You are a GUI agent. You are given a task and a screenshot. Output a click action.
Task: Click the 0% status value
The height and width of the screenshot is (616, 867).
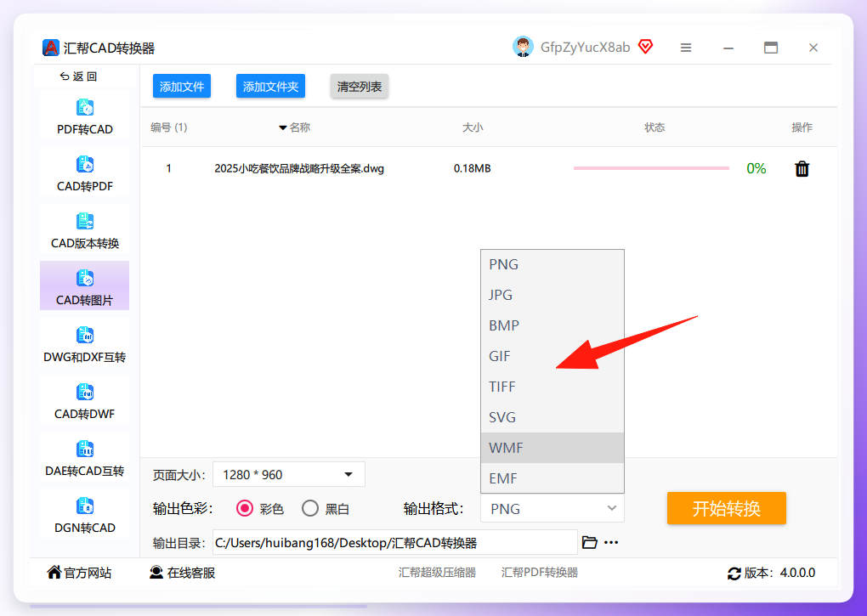point(756,168)
